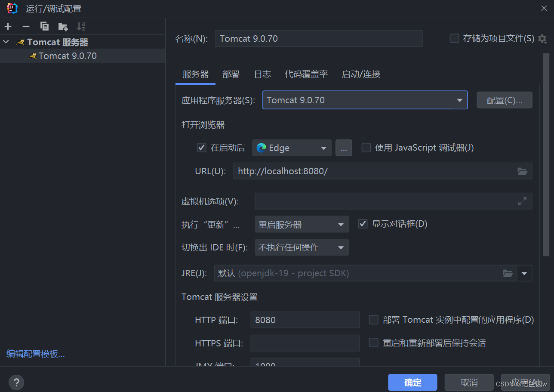
Task: Open the gear settings next to 存储为项目文件
Action: click(542, 39)
